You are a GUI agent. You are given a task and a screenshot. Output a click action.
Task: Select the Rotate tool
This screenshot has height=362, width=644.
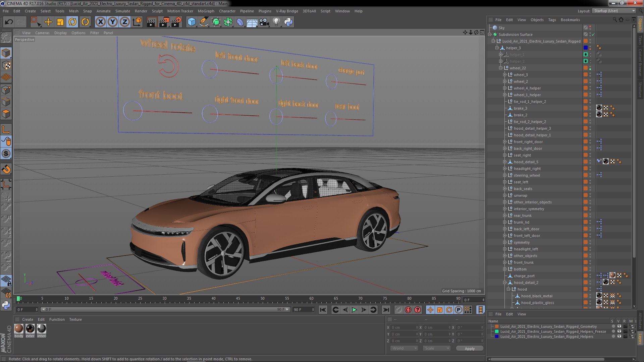[x=72, y=22]
